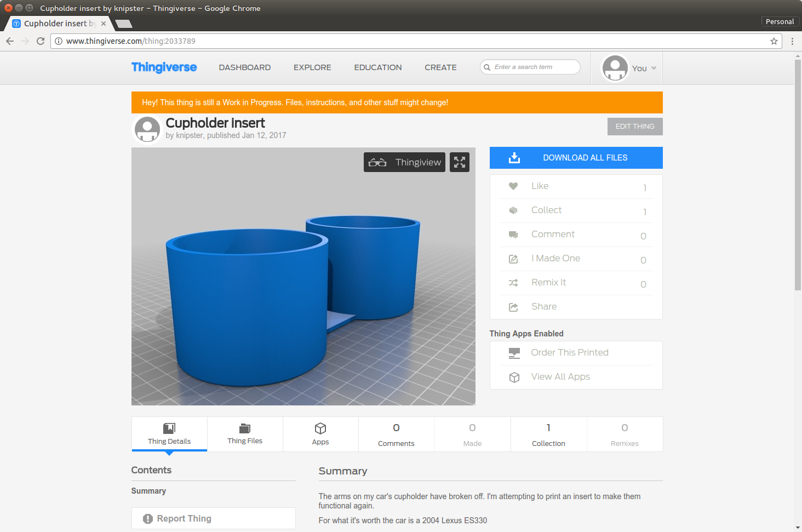Click DOWNLOAD ALL FILES button
The image size is (802, 532).
(x=576, y=158)
